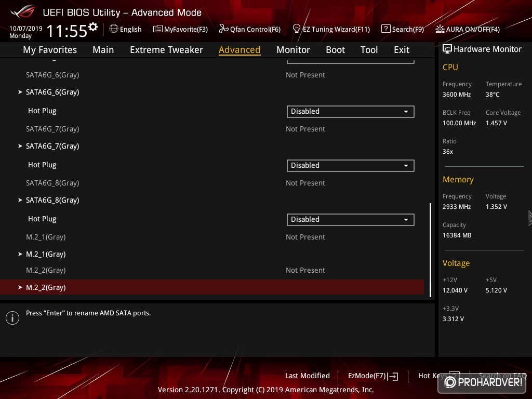This screenshot has height=399, width=532.
Task: Click memory frequency 2933 MHz value
Action: coord(457,207)
